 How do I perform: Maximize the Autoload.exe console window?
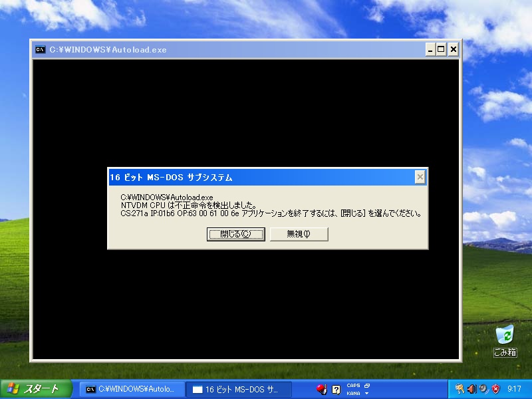[x=441, y=49]
